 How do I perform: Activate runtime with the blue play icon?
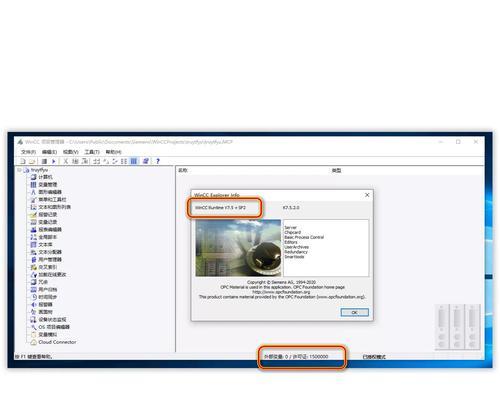(x=53, y=161)
